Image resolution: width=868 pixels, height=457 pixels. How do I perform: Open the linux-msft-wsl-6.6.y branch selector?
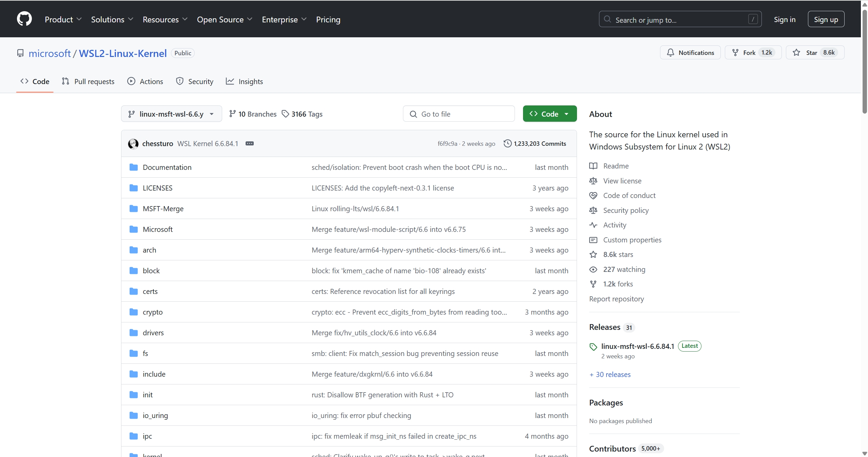click(x=171, y=114)
